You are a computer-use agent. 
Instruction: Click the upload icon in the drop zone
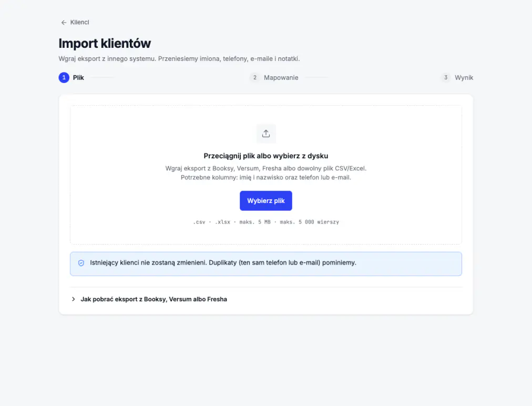266,134
